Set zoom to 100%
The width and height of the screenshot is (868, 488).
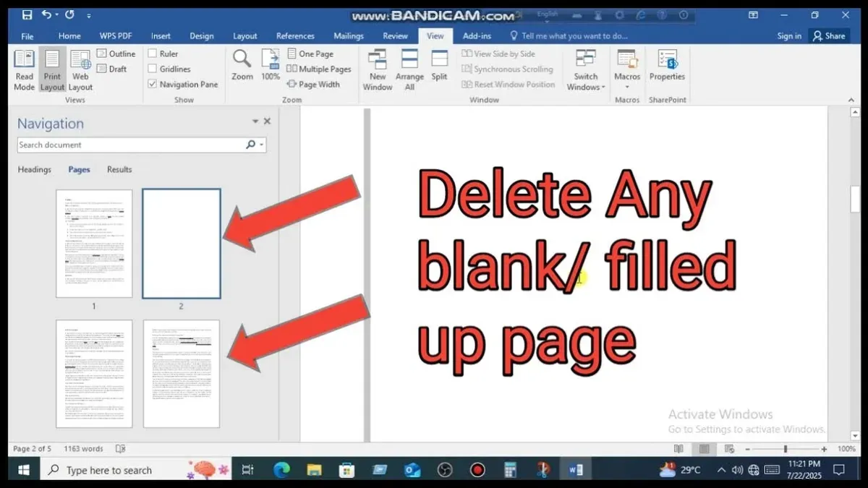tap(271, 65)
